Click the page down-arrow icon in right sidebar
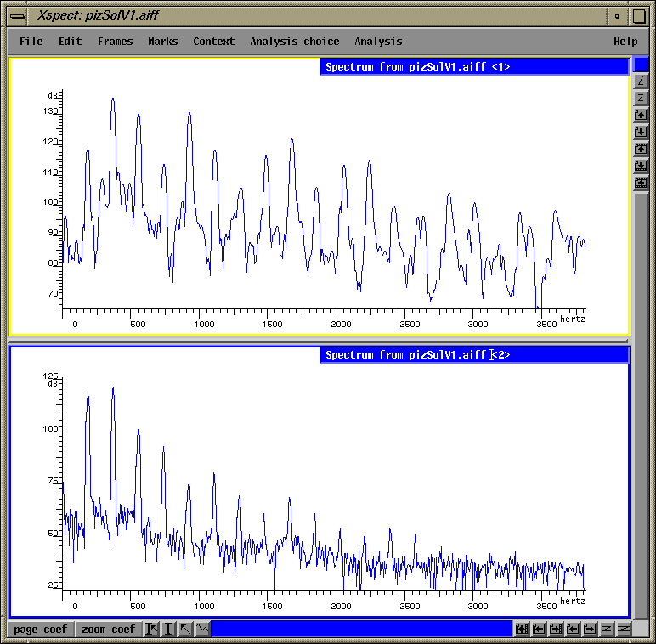This screenshot has height=644, width=656. point(641,132)
